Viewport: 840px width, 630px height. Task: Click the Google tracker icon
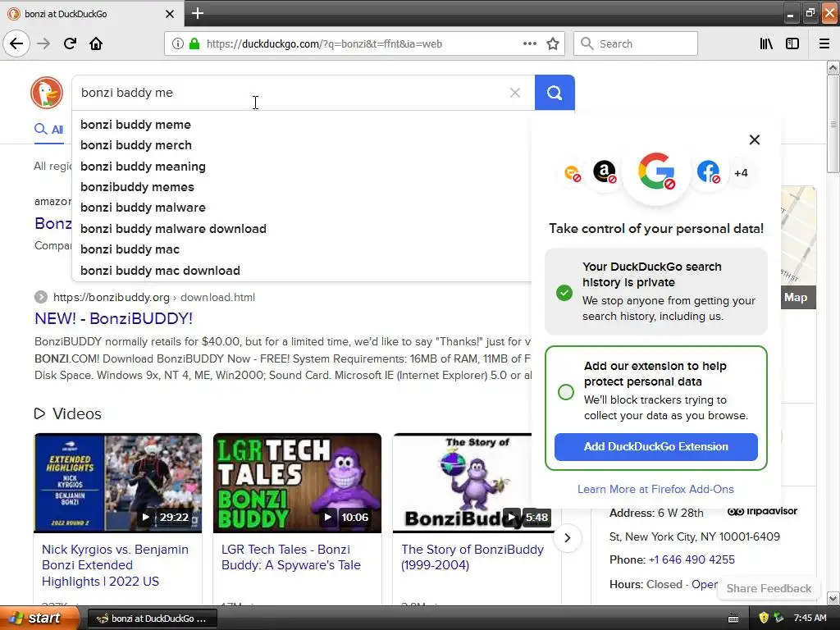point(656,171)
